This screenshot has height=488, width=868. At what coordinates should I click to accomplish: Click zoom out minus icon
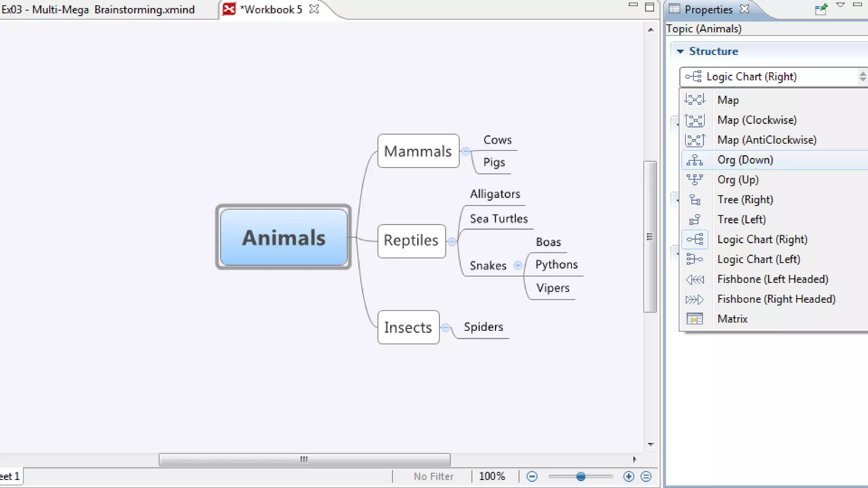(x=532, y=477)
